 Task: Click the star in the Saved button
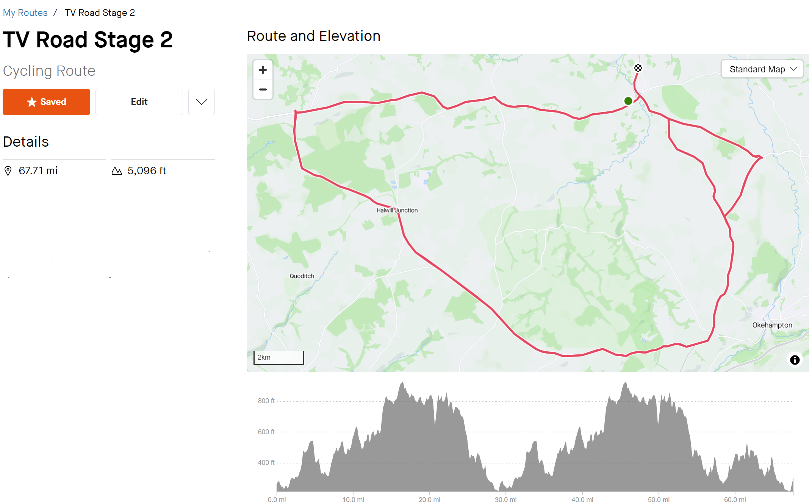pyautogui.click(x=32, y=102)
